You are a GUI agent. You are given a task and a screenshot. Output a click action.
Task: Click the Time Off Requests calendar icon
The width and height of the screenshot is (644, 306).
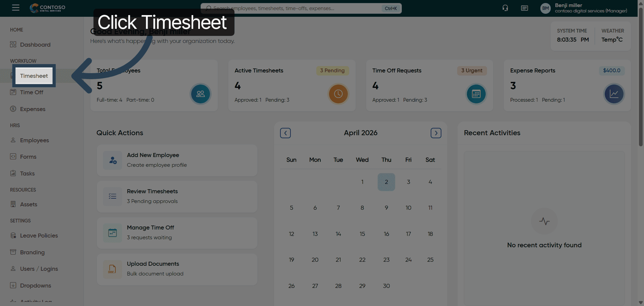click(x=476, y=94)
